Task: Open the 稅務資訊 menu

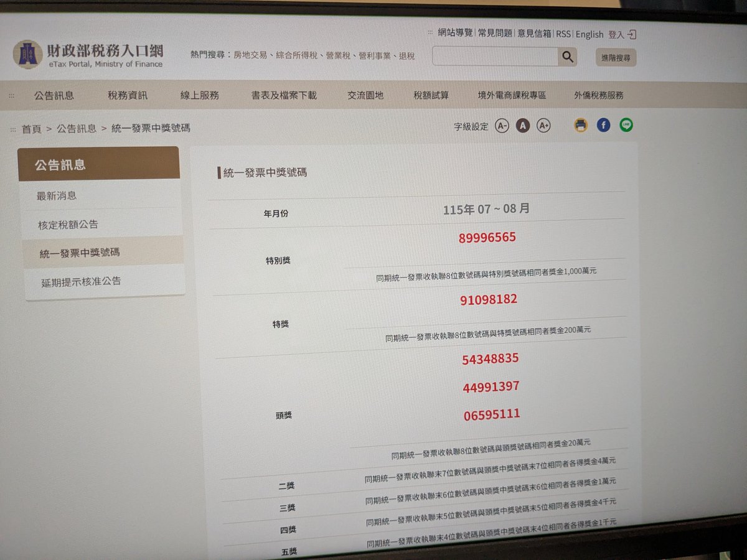Action: pyautogui.click(x=128, y=95)
